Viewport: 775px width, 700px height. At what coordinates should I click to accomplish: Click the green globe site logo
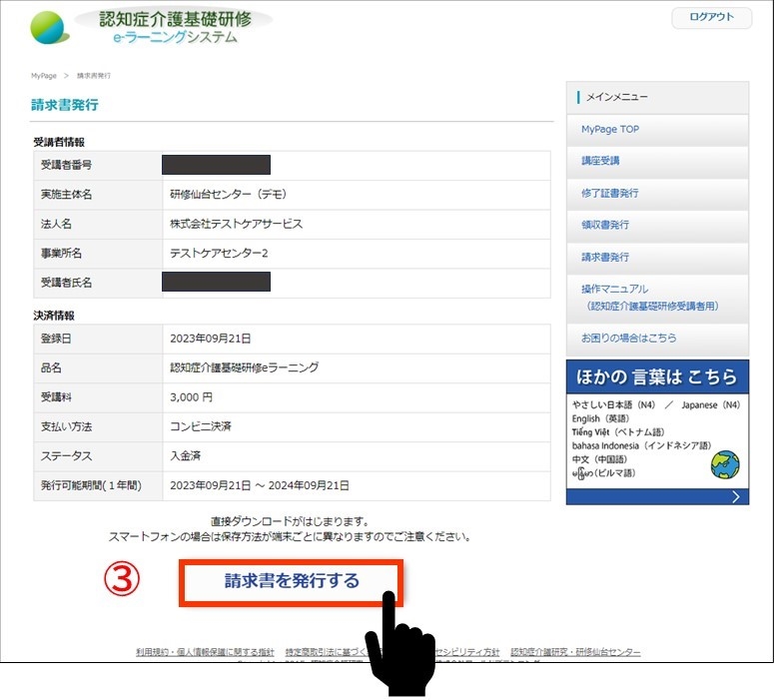coord(49,28)
